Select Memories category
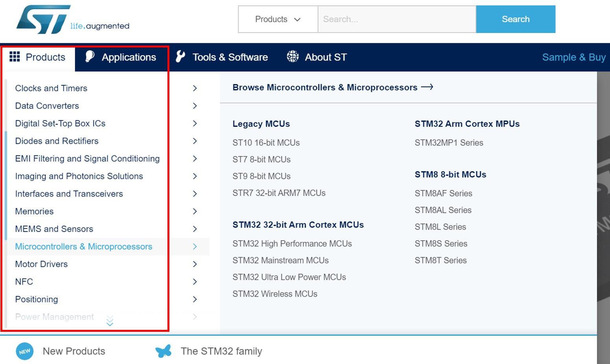 pos(34,211)
